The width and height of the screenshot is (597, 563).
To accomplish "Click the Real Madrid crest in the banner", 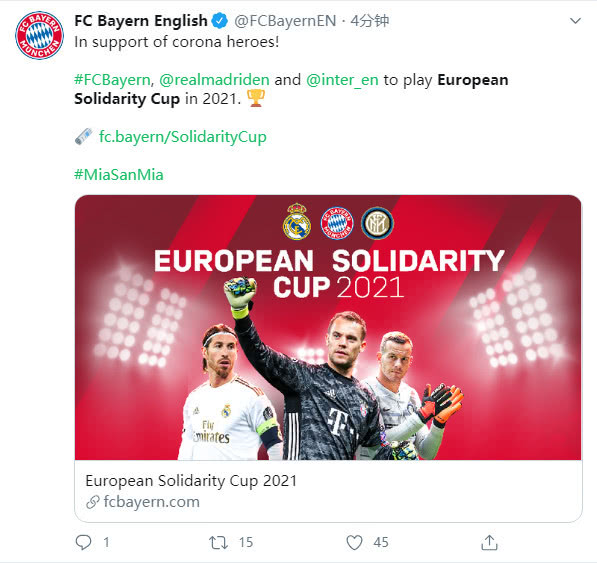I will [x=297, y=222].
